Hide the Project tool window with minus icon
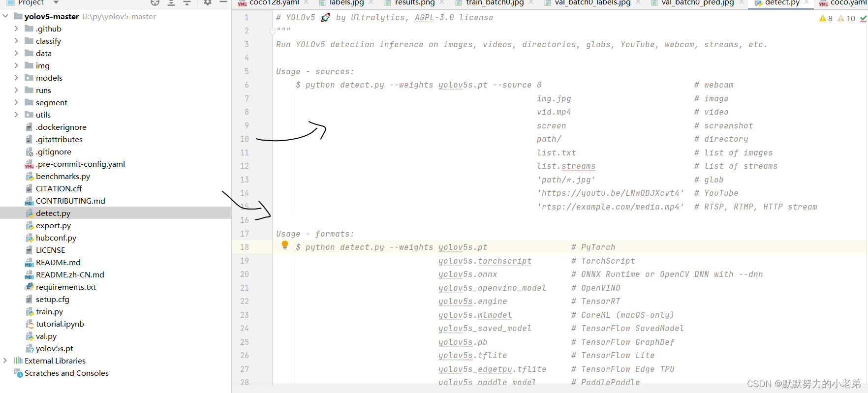 (x=223, y=2)
